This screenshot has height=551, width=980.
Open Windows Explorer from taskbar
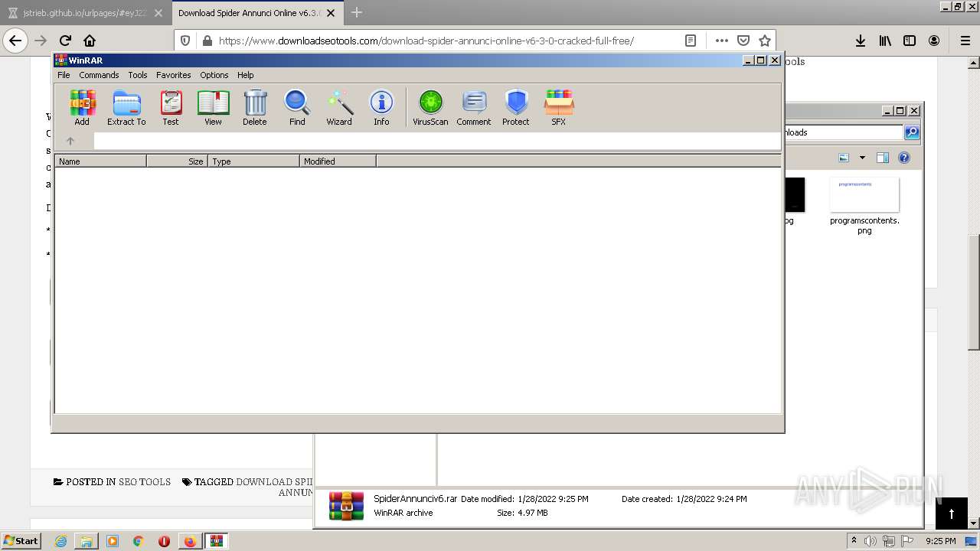click(x=87, y=541)
